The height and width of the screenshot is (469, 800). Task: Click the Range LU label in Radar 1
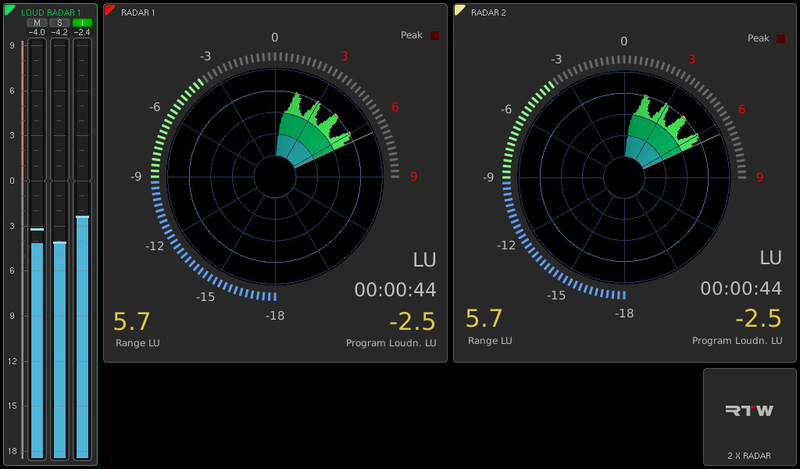point(137,343)
